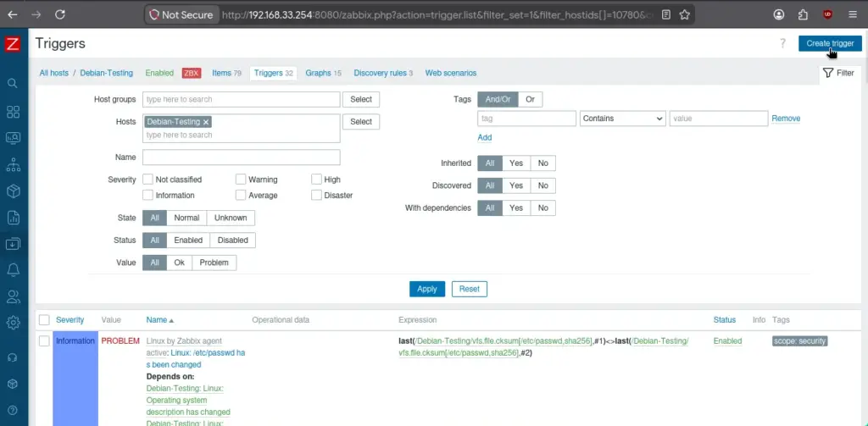This screenshot has width=868, height=426.
Task: Click the Create trigger button
Action: pos(830,43)
